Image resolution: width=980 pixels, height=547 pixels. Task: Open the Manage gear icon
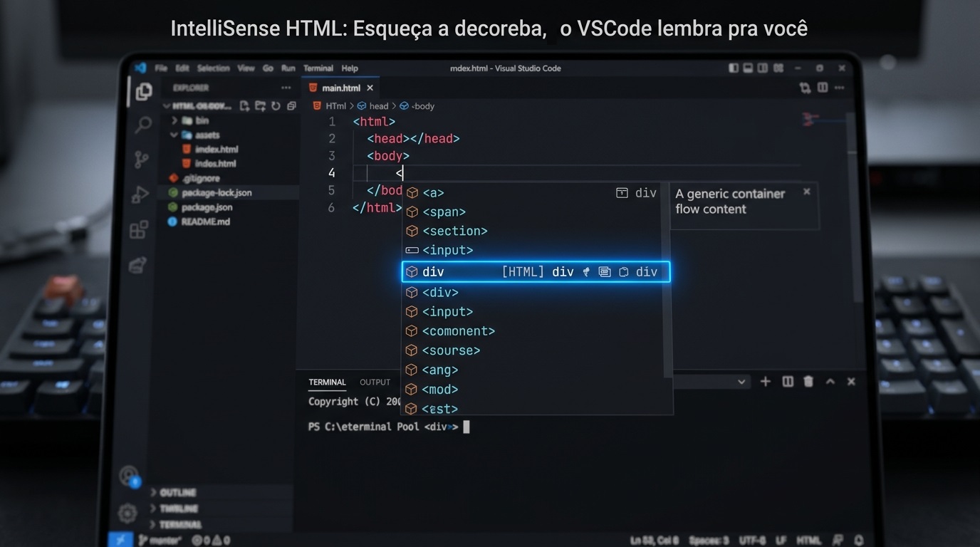click(x=127, y=513)
